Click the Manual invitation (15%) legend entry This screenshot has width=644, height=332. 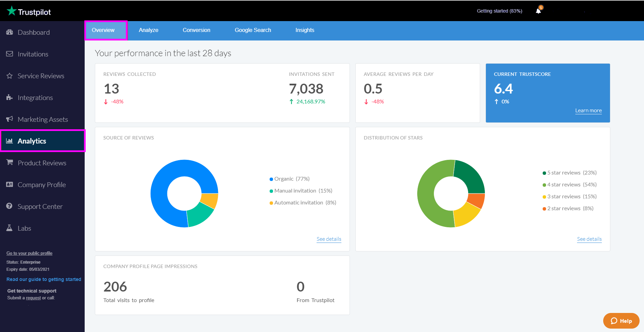[301, 191]
